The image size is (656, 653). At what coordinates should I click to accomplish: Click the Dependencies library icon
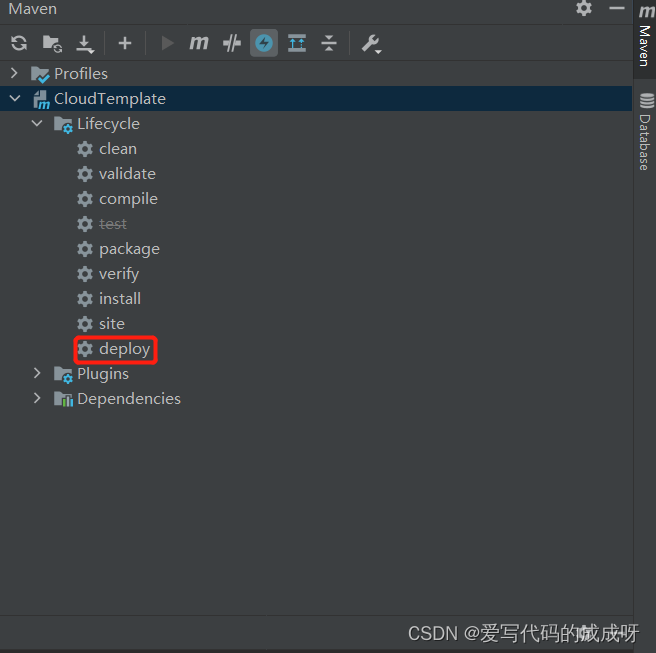point(63,399)
